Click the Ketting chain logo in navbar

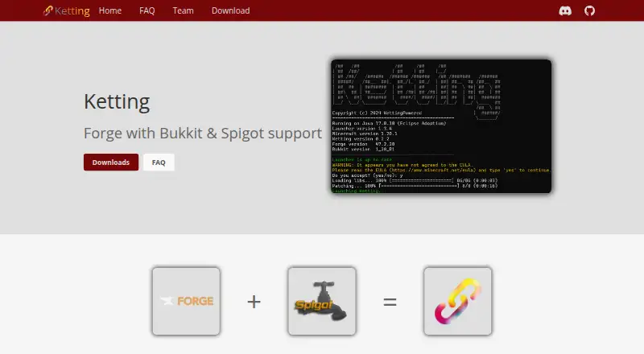47,10
